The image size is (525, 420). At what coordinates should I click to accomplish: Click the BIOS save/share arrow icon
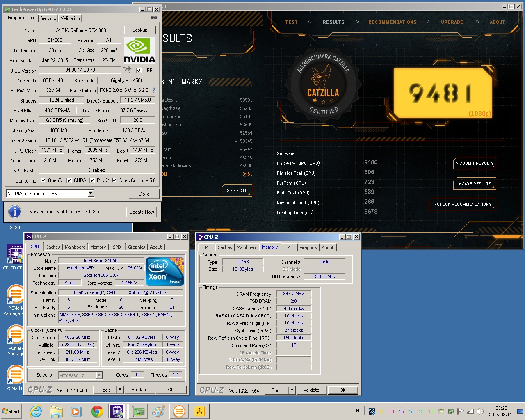pyautogui.click(x=127, y=70)
